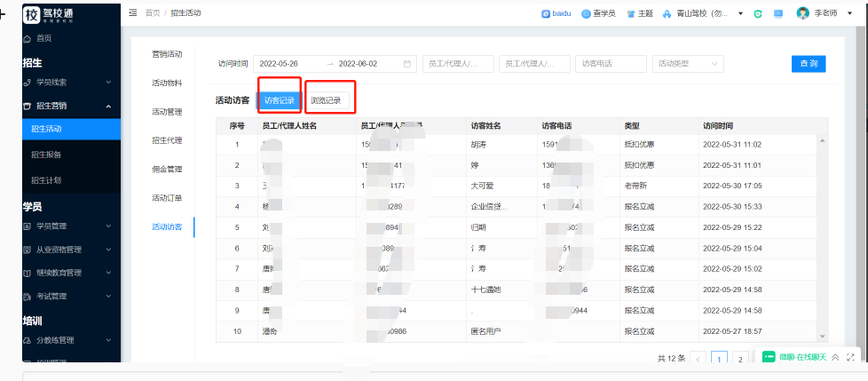Click the calendar icon in date range field
The height and width of the screenshot is (381, 868).
click(x=407, y=64)
